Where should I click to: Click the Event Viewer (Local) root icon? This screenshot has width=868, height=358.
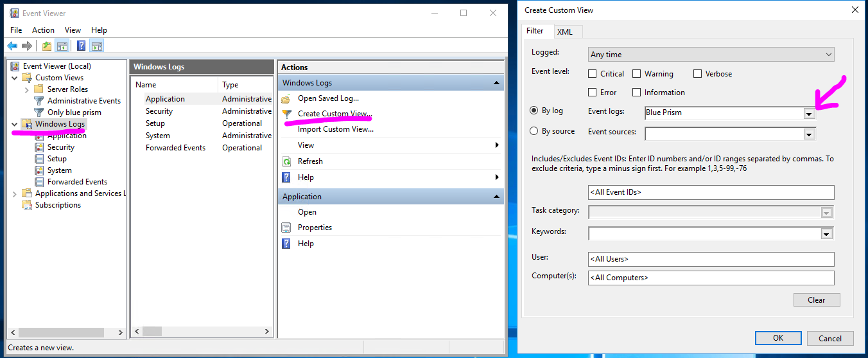(x=15, y=66)
